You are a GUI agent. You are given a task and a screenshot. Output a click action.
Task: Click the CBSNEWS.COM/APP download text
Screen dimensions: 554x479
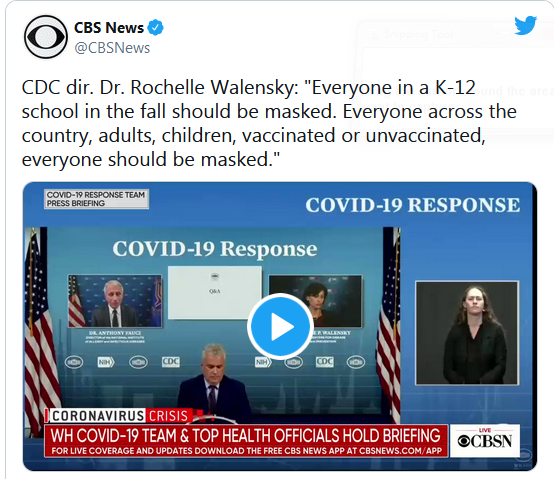tap(400, 451)
